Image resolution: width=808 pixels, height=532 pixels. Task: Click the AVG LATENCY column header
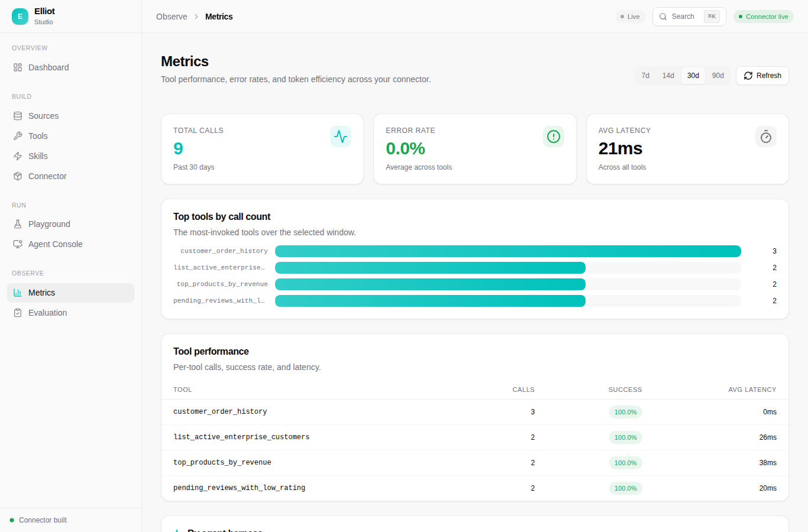pos(752,390)
